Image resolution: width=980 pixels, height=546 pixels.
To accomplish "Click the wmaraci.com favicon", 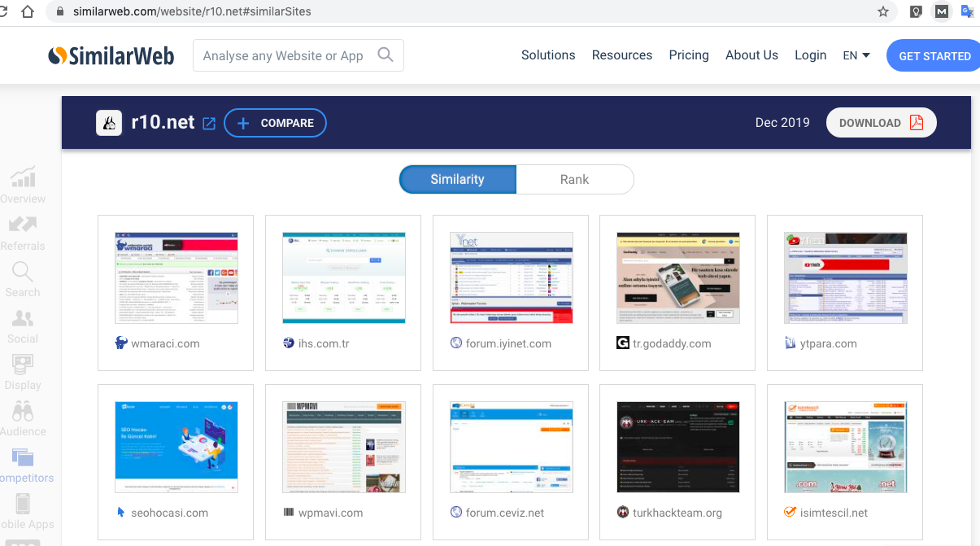I will (x=121, y=343).
